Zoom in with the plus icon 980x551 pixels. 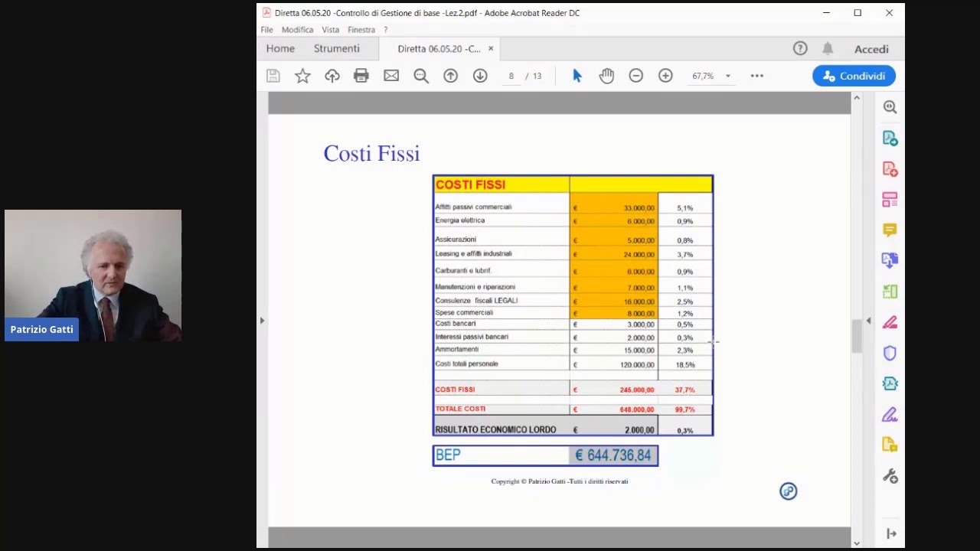(665, 76)
